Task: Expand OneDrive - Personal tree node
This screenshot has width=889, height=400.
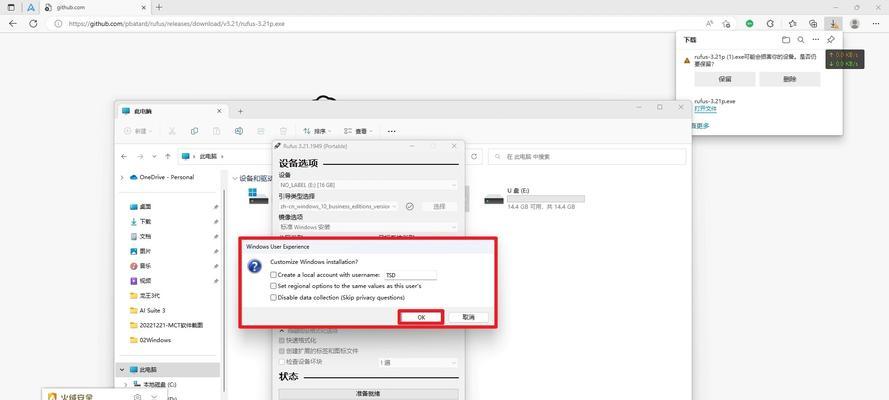Action: (x=122, y=177)
